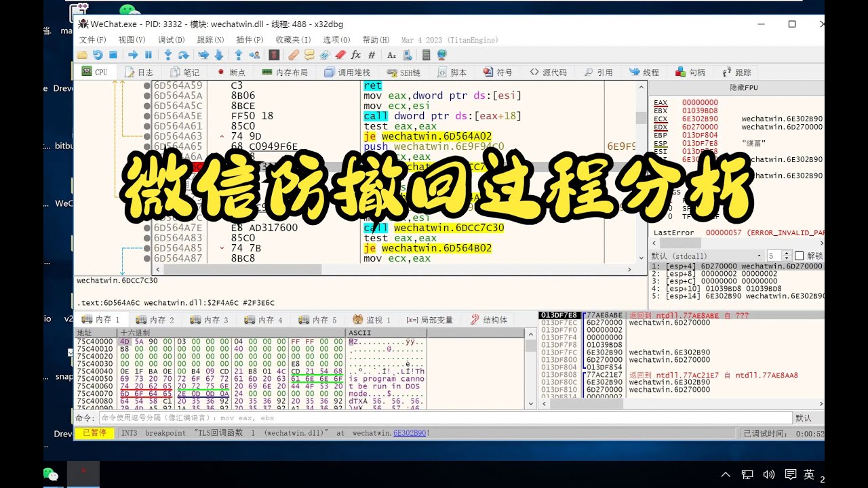The width and height of the screenshot is (868, 488).
Task: Switch to the 符号 symbols tab
Action: click(498, 72)
